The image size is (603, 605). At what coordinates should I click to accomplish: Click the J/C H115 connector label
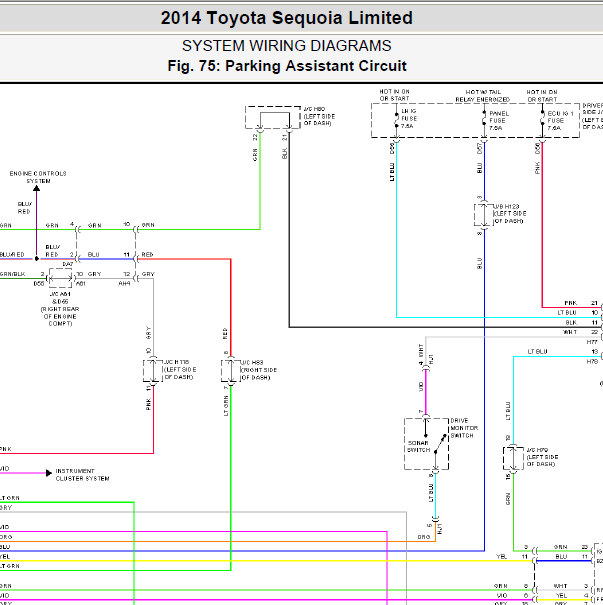click(x=180, y=369)
